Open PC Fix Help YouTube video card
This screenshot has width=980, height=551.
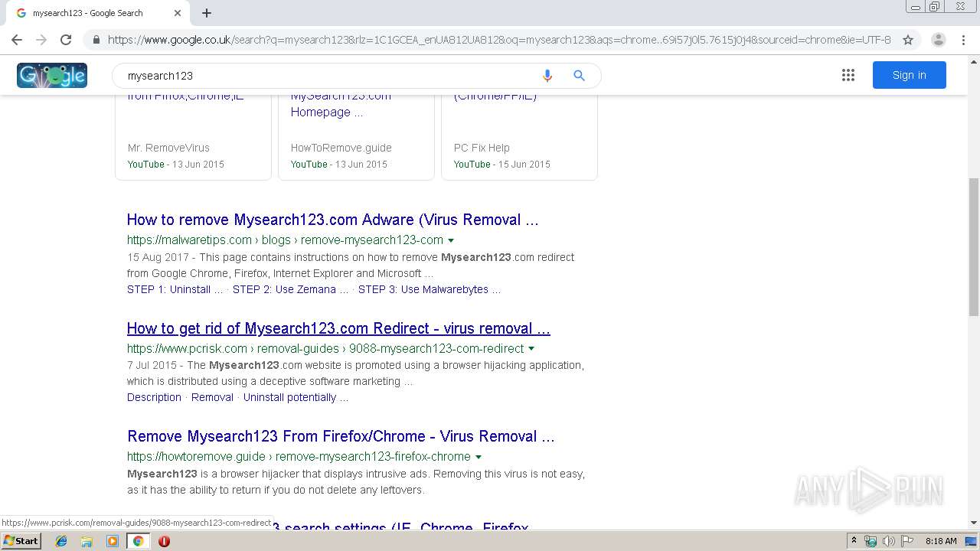tap(519, 136)
